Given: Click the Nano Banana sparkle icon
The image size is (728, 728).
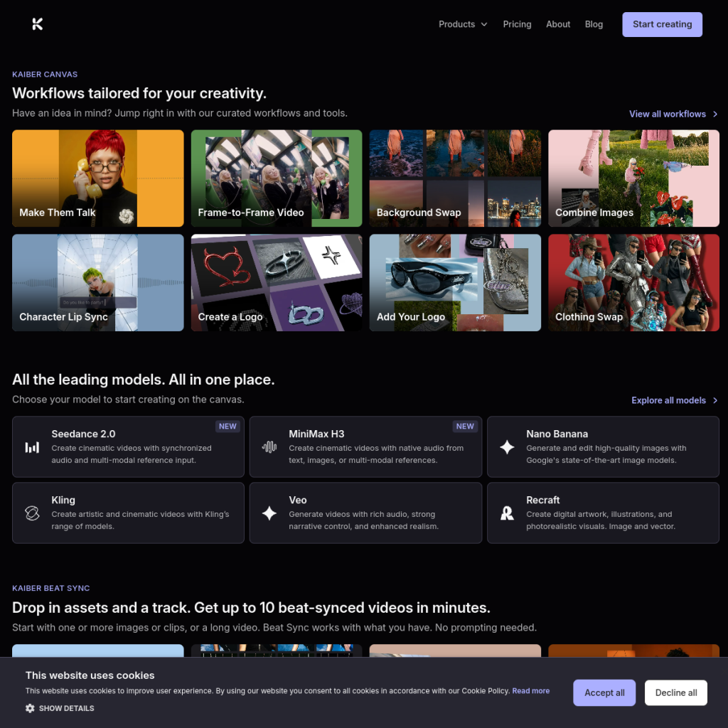Looking at the screenshot, I should point(507,447).
